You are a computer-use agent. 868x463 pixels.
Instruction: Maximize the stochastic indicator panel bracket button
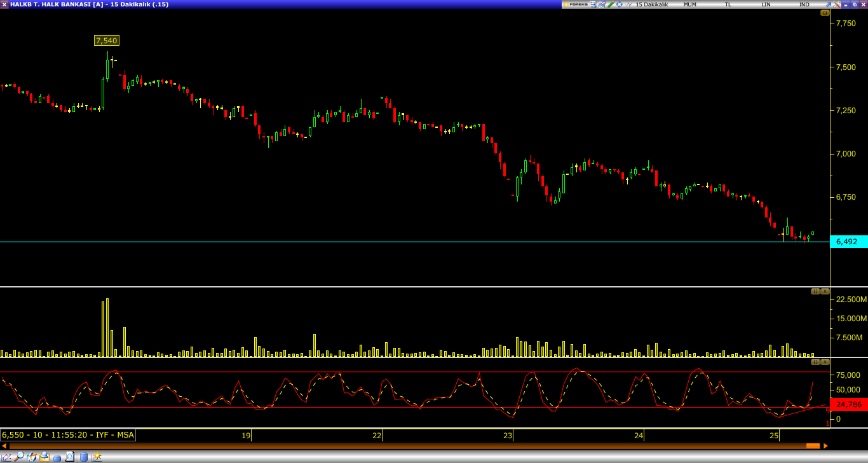point(815,362)
